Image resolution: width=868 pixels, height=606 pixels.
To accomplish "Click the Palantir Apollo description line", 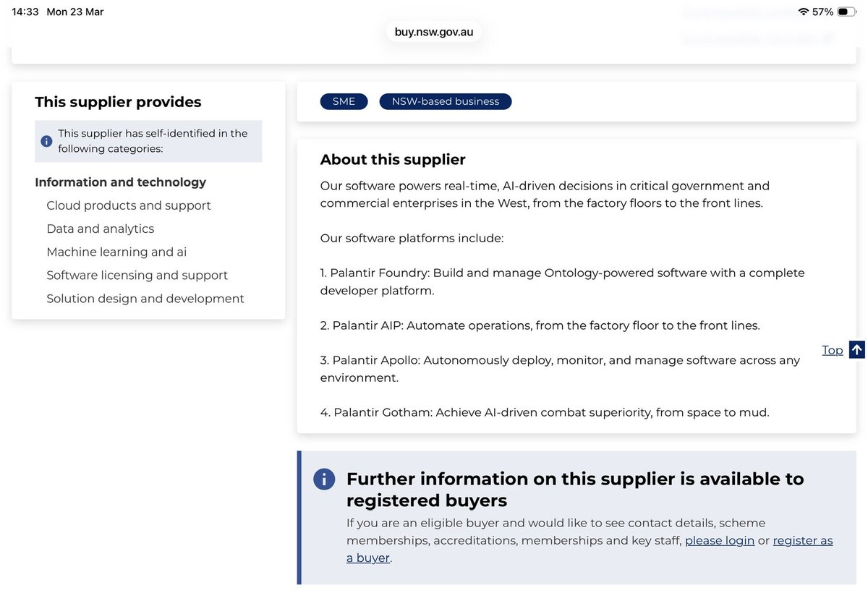I will tap(561, 369).
